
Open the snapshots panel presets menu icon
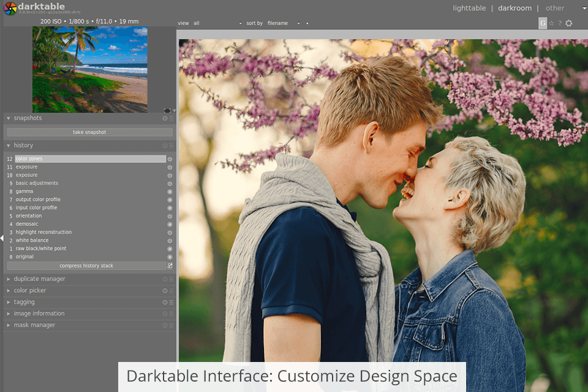coord(171,118)
